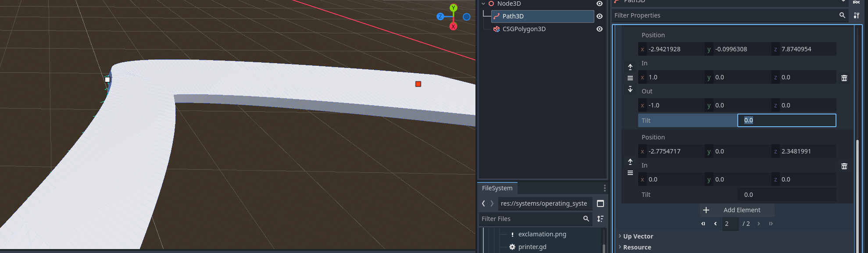Navigate back in FileSystem history
This screenshot has width=868, height=253.
click(483, 203)
